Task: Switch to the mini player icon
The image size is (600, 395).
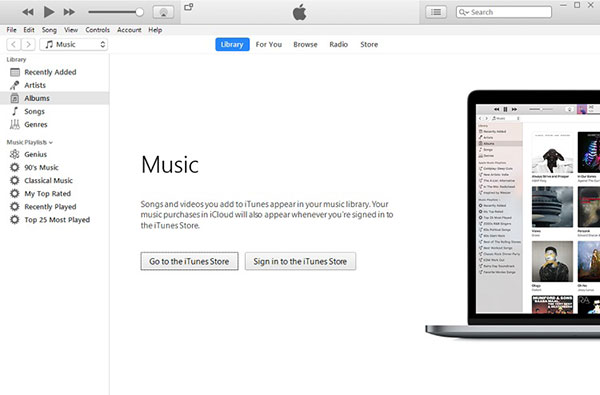Action: [189, 7]
